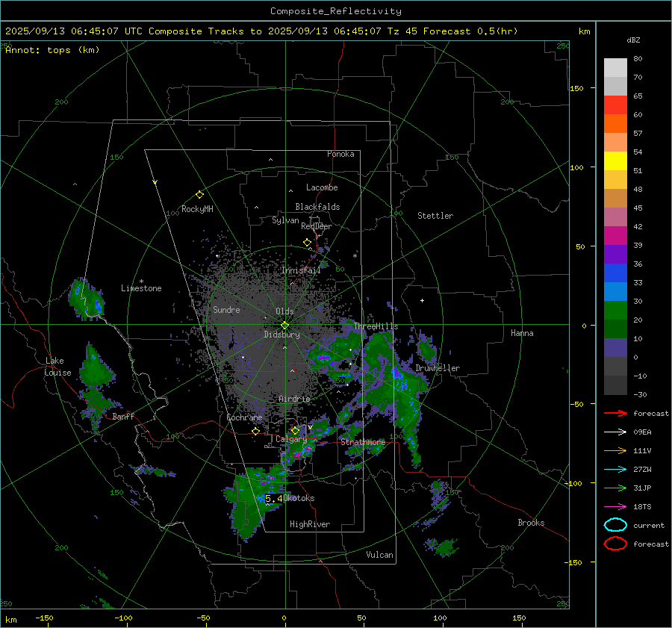Select the orange 111V arrow legend icon
This screenshot has height=628, width=672.
(x=615, y=450)
